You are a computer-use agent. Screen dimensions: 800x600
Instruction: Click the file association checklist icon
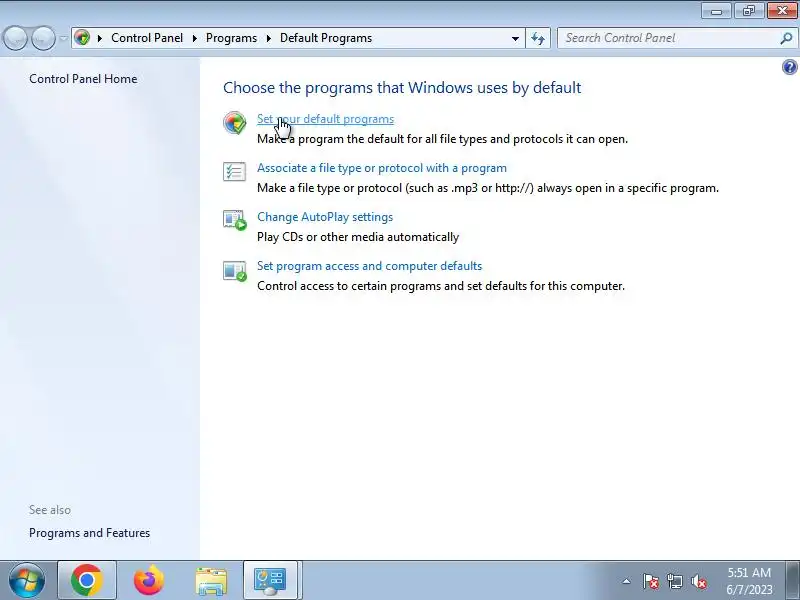[235, 171]
